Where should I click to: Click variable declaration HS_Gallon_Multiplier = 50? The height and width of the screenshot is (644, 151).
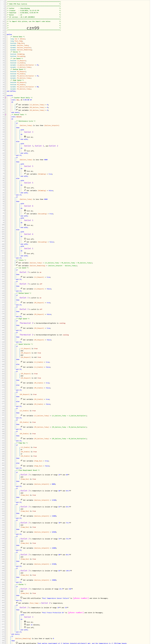click(25, 87)
